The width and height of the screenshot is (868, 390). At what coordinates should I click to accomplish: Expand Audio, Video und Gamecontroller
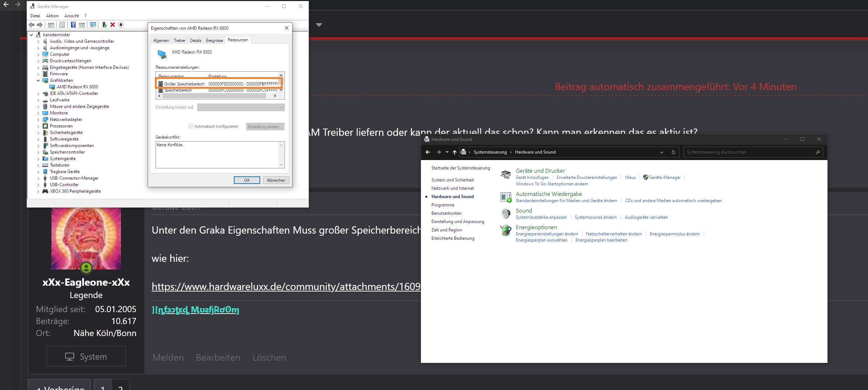(x=38, y=41)
